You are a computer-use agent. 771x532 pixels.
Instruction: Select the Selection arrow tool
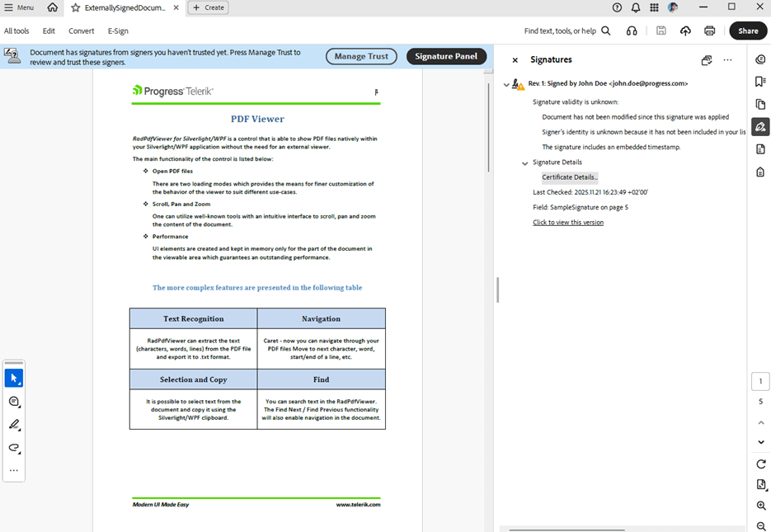[13, 378]
